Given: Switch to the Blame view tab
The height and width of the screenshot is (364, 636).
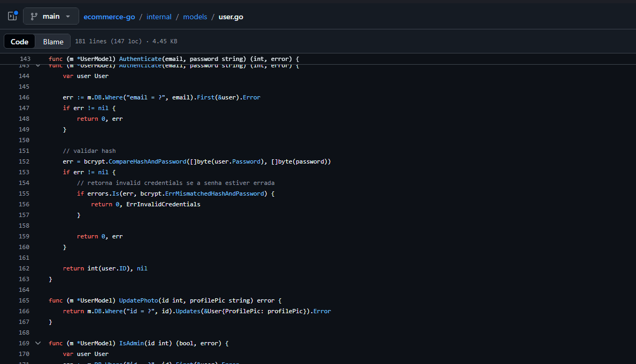Looking at the screenshot, I should 53,42.
